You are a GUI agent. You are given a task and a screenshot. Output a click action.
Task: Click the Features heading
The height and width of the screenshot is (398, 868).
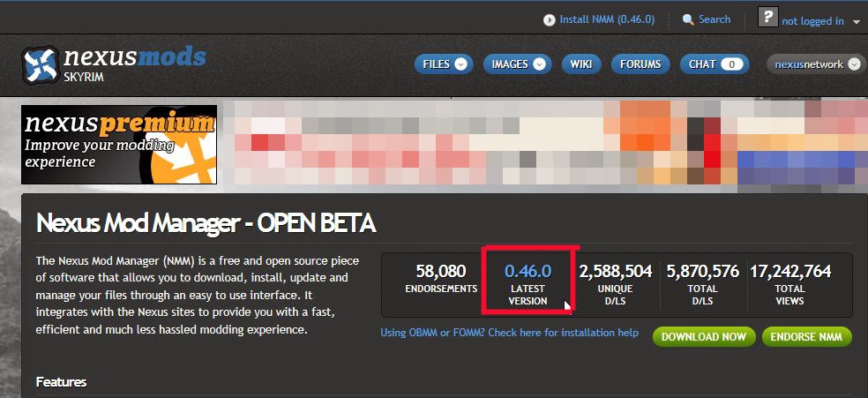61,382
